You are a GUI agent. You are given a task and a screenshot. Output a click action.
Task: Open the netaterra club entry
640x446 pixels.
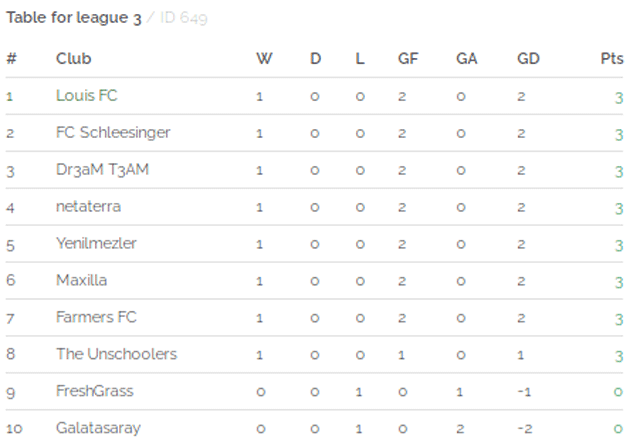pos(88,206)
